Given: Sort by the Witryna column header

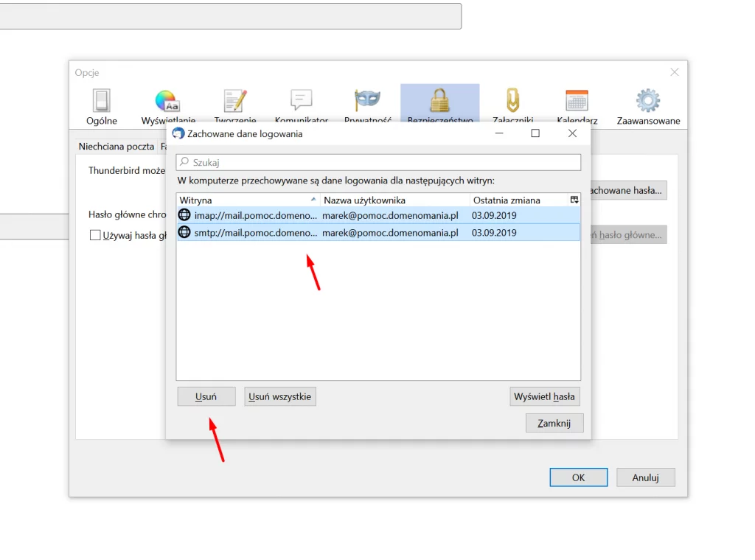Looking at the screenshot, I should (248, 200).
